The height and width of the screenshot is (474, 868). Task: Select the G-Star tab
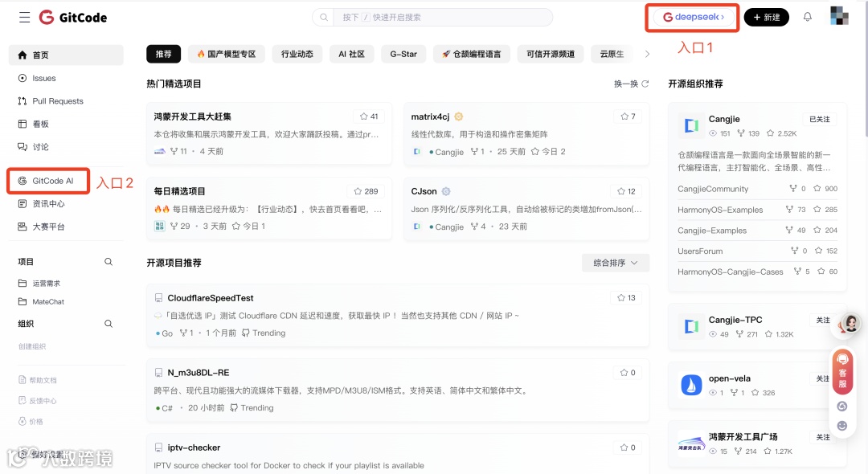(x=403, y=54)
